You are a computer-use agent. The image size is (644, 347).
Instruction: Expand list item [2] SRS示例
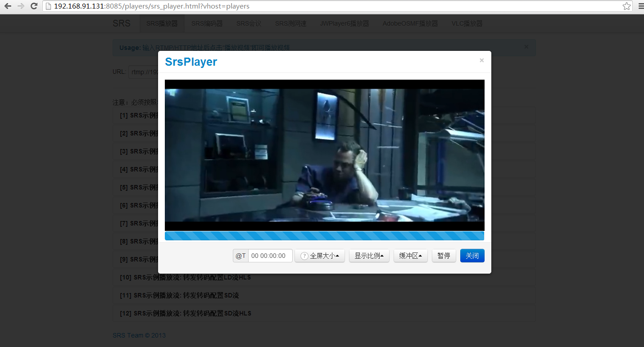[136, 133]
